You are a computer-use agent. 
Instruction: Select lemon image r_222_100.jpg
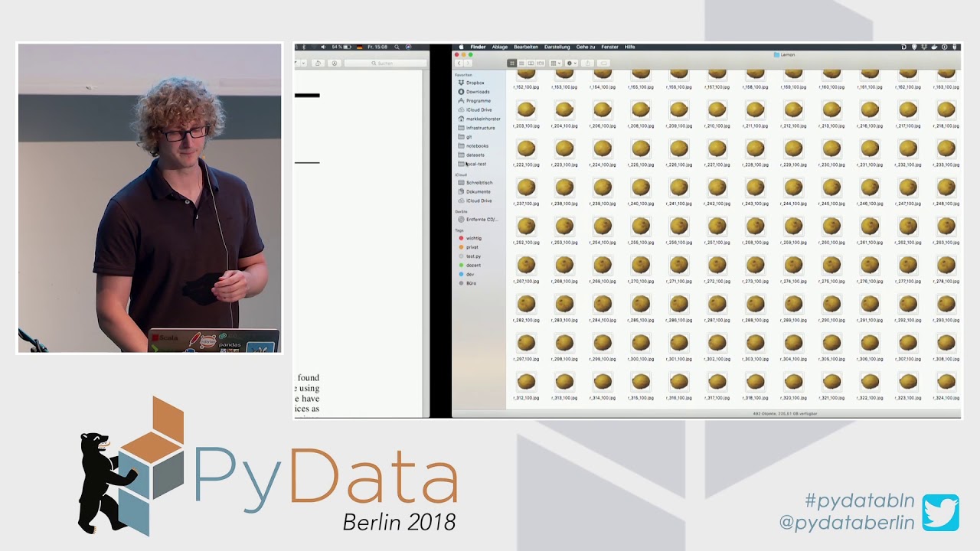pos(526,148)
